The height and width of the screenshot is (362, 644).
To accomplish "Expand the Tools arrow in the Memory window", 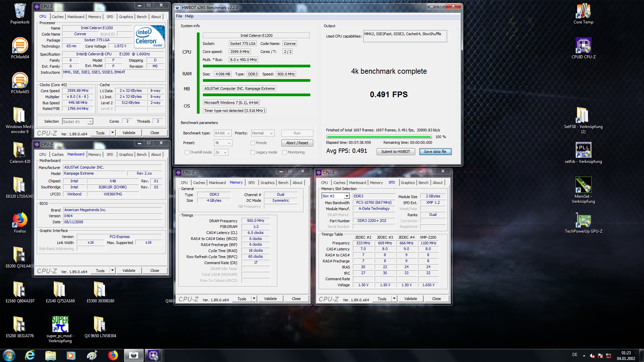I will (254, 299).
